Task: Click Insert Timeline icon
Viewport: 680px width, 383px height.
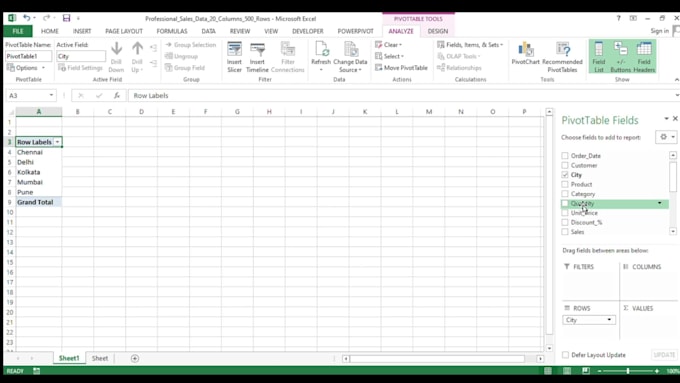Action: [x=257, y=57]
